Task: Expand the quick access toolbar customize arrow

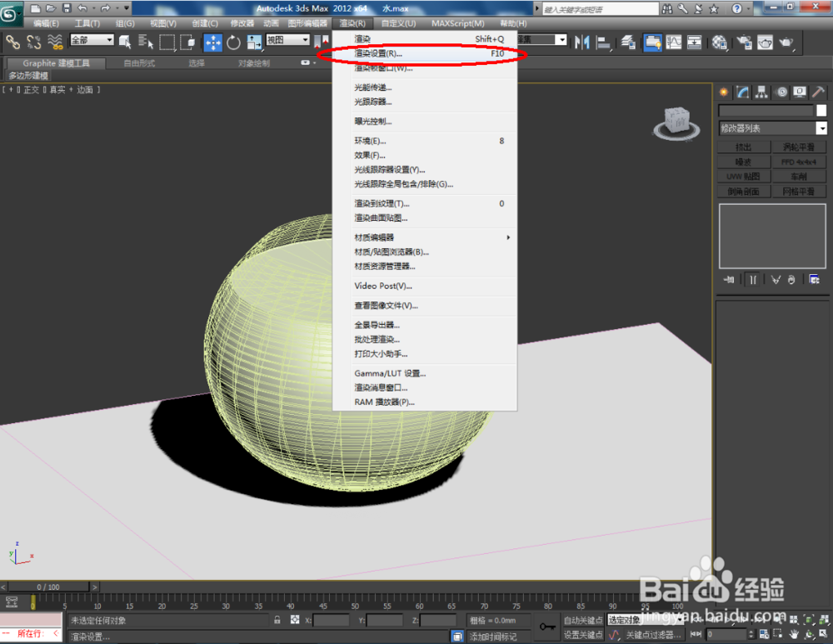Action: coord(127,8)
